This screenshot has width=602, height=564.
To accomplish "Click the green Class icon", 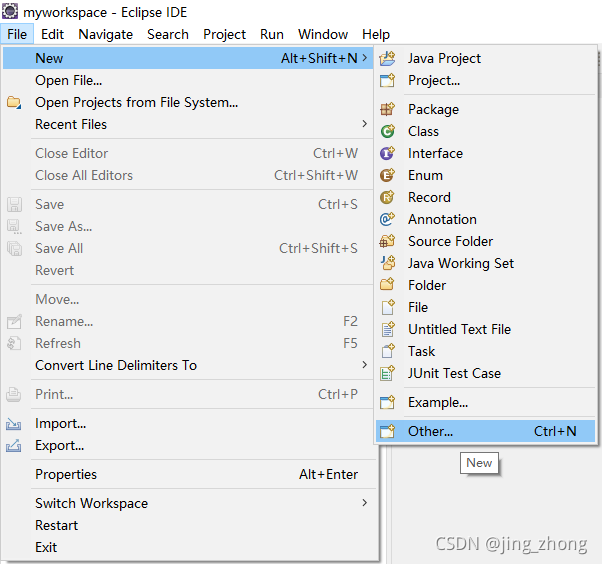I will point(387,131).
